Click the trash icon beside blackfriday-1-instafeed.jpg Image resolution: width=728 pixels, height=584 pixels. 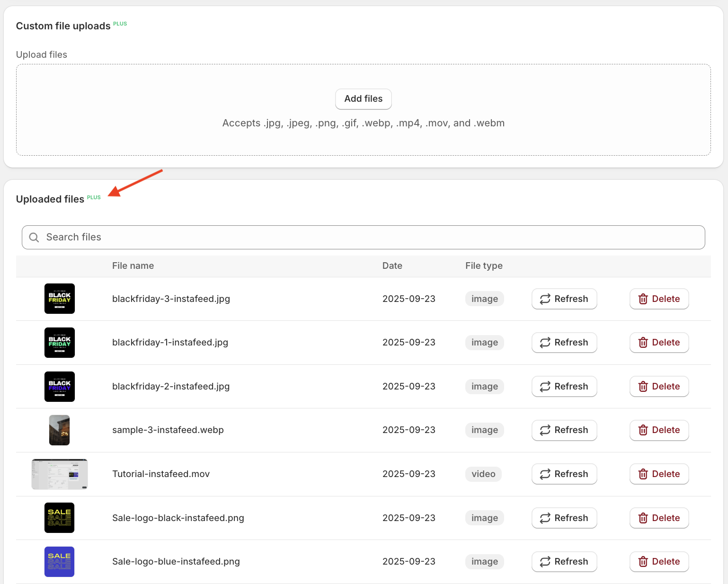[x=643, y=342]
